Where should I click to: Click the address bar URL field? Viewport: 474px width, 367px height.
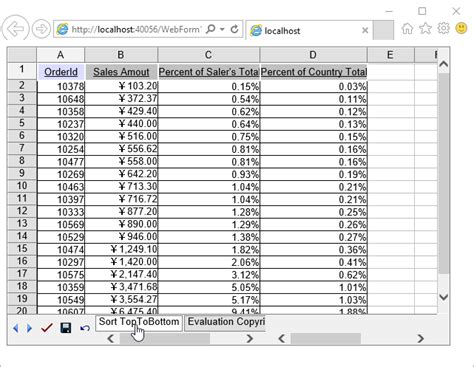coord(137,30)
